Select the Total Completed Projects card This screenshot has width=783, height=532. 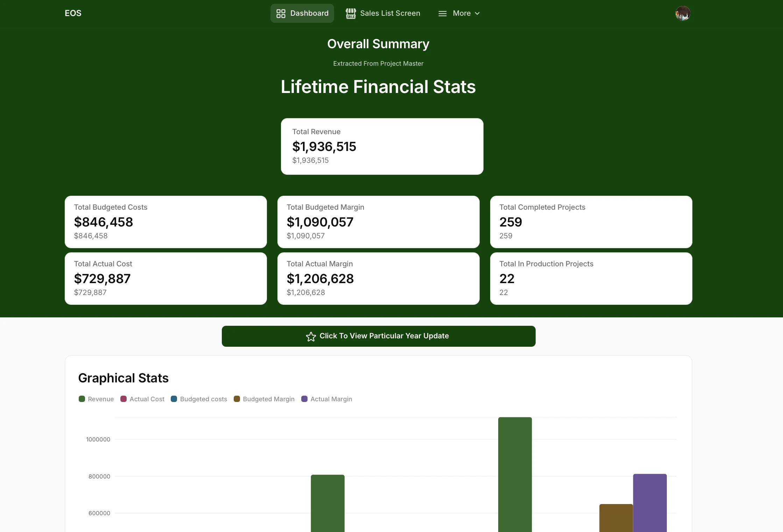[x=591, y=222]
